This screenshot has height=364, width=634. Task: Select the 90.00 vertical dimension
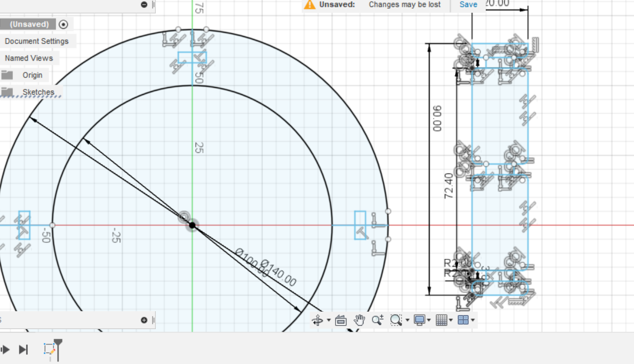[437, 118]
